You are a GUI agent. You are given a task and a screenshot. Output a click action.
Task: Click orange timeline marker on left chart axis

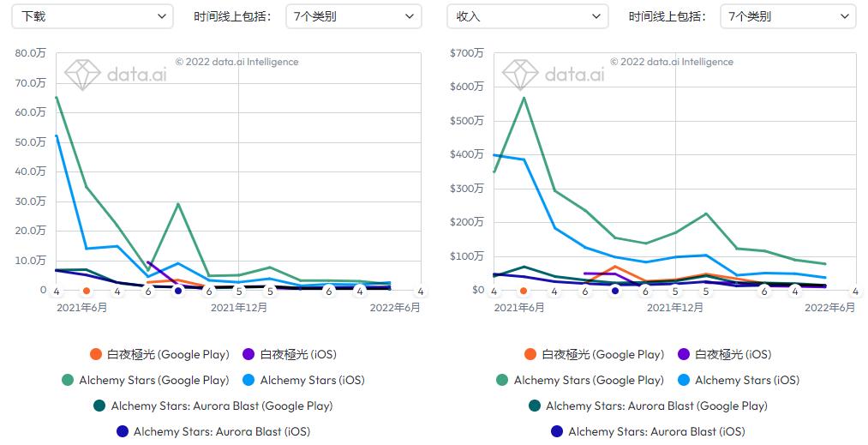point(87,291)
